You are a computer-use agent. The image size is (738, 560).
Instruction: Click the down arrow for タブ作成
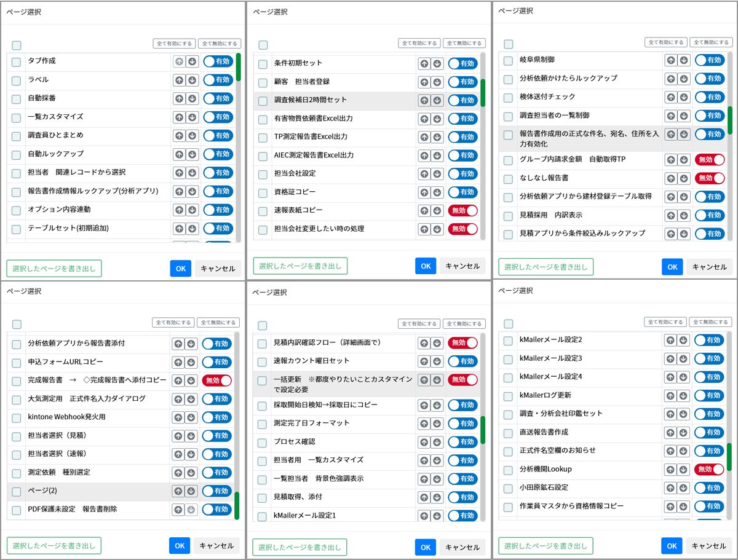pos(192,61)
